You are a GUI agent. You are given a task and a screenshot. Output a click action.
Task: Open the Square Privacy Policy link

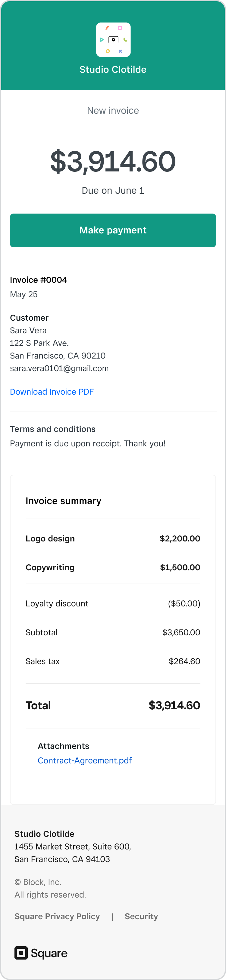pos(57,916)
